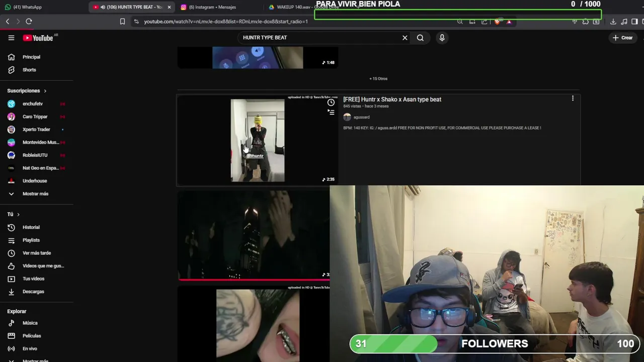The height and width of the screenshot is (362, 644).
Task: Add Huntr x Shako video to watch later
Action: click(331, 103)
